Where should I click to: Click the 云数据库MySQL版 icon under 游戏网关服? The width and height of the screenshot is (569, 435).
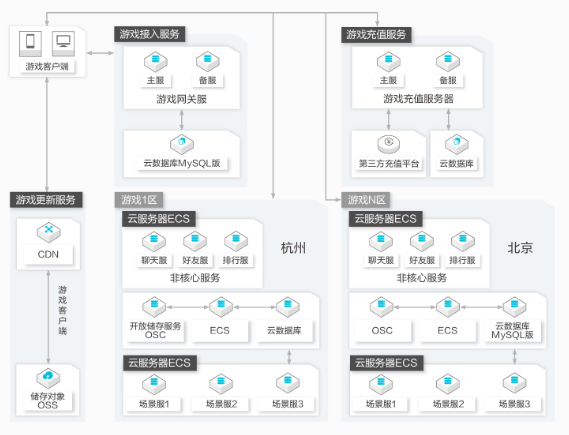[x=182, y=144]
